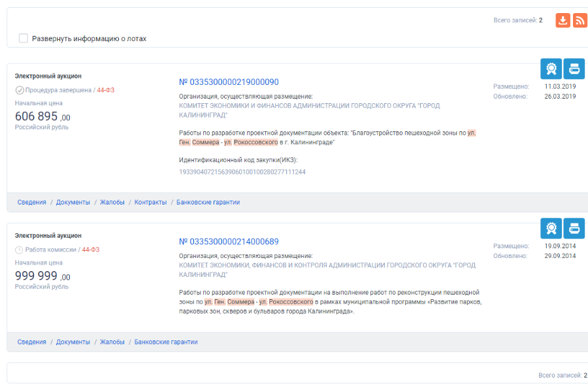Image resolution: width=588 pixels, height=390 pixels.
Task: Click the award icon on the first auction
Action: pyautogui.click(x=551, y=69)
